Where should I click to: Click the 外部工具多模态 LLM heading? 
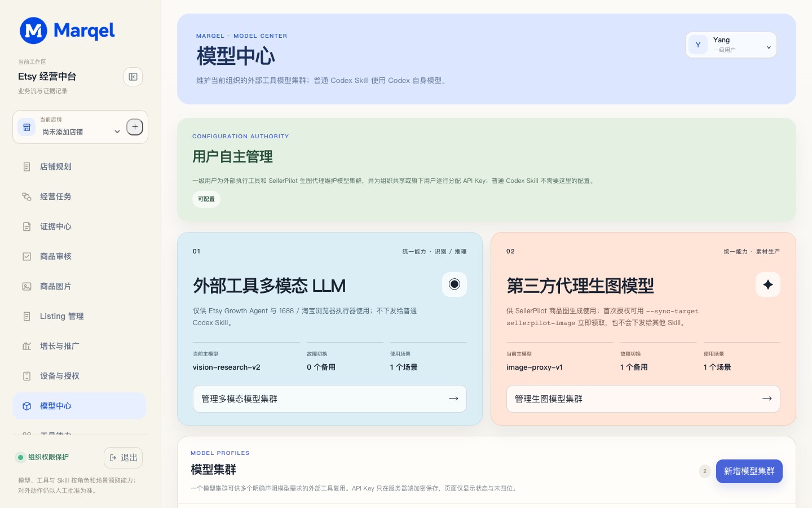click(x=269, y=286)
